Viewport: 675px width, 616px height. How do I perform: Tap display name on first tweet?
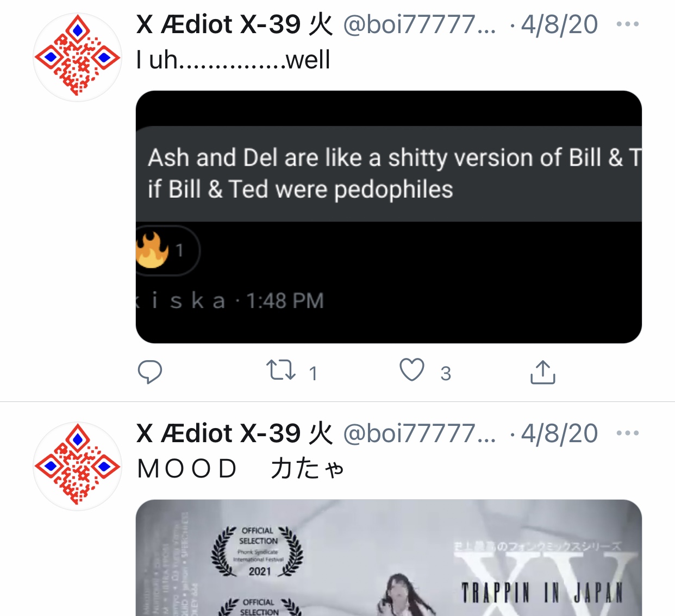(x=234, y=24)
